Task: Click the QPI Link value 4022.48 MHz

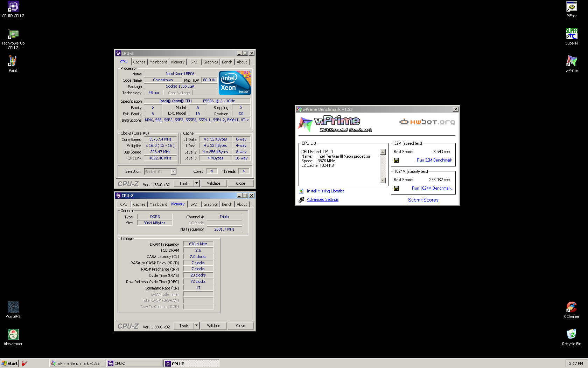Action: pos(160,158)
